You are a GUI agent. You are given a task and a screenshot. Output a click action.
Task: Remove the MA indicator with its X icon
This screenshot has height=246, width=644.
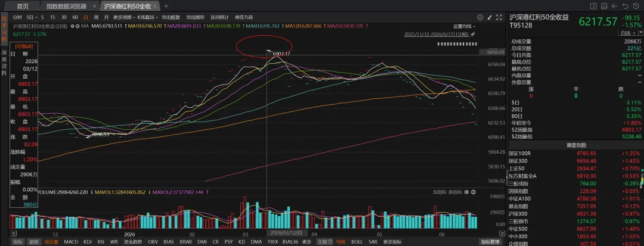pyautogui.click(x=78, y=26)
